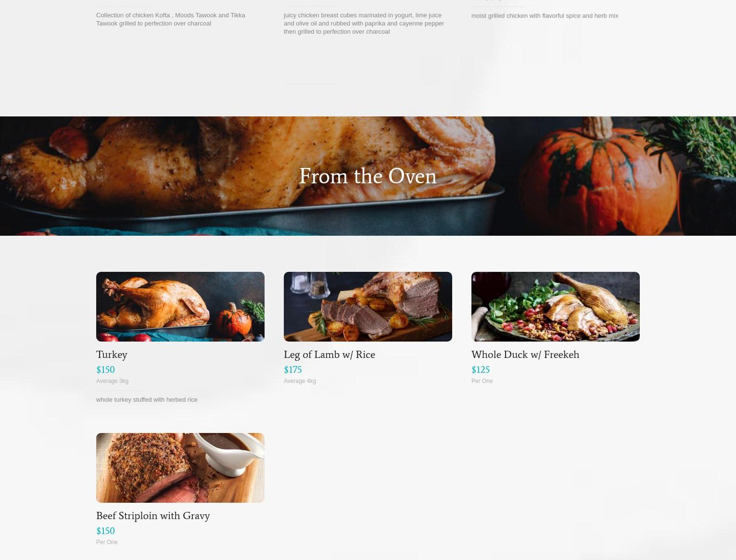
Task: Click the chicken Kofta collection description
Action: [171, 19]
